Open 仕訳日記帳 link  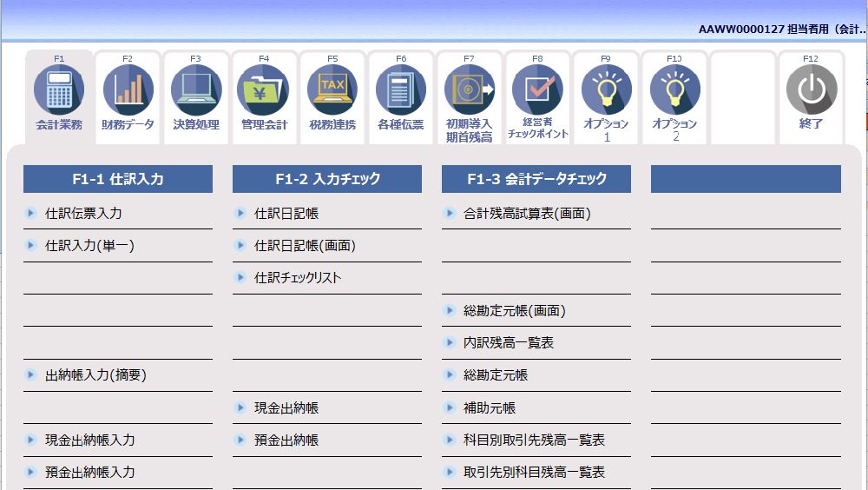[x=286, y=214]
